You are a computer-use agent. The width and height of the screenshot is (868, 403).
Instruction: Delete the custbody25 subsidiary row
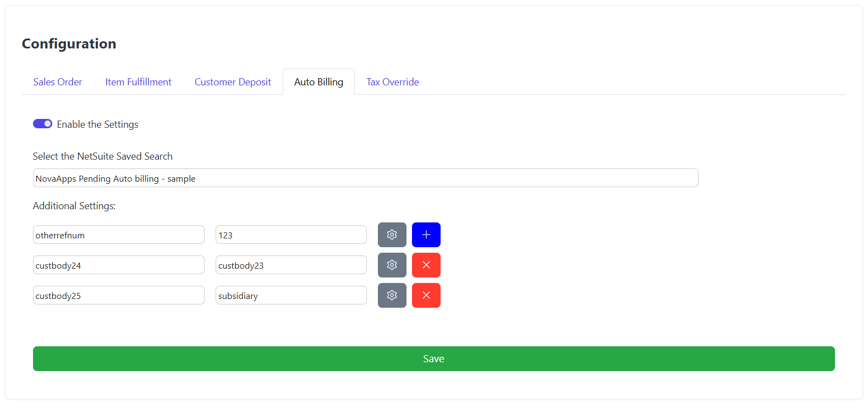coord(426,295)
